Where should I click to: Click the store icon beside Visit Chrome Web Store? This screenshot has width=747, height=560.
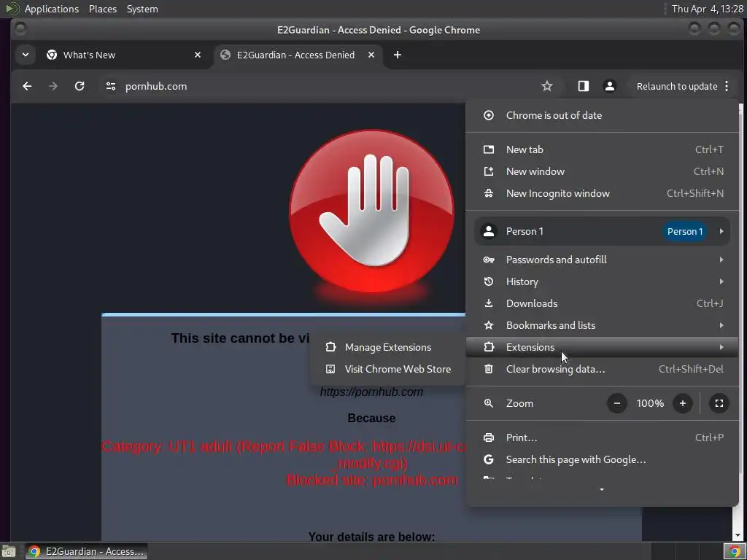click(x=330, y=369)
